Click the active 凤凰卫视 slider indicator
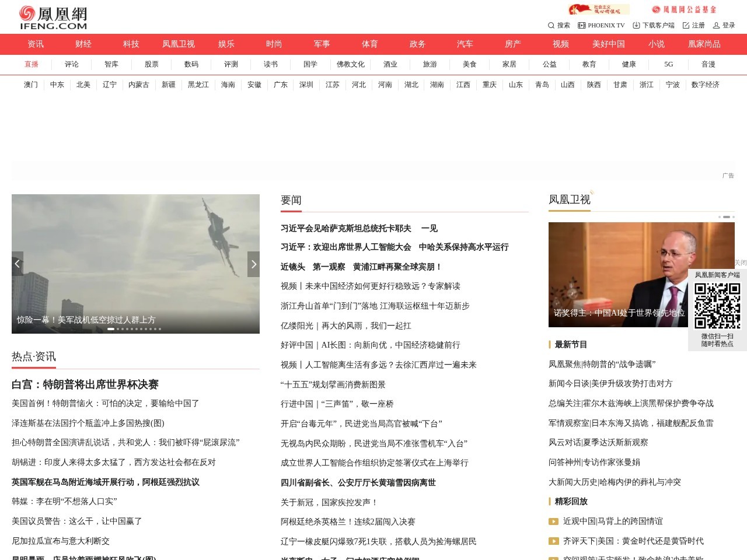Image resolution: width=747 pixels, height=560 pixels. [727, 217]
